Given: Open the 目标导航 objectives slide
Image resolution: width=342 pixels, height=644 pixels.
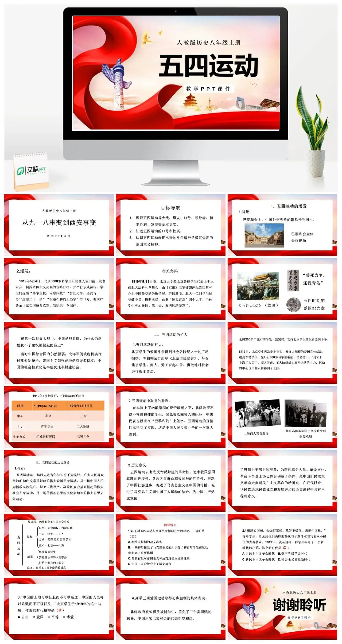Looking at the screenshot, I should (x=171, y=225).
